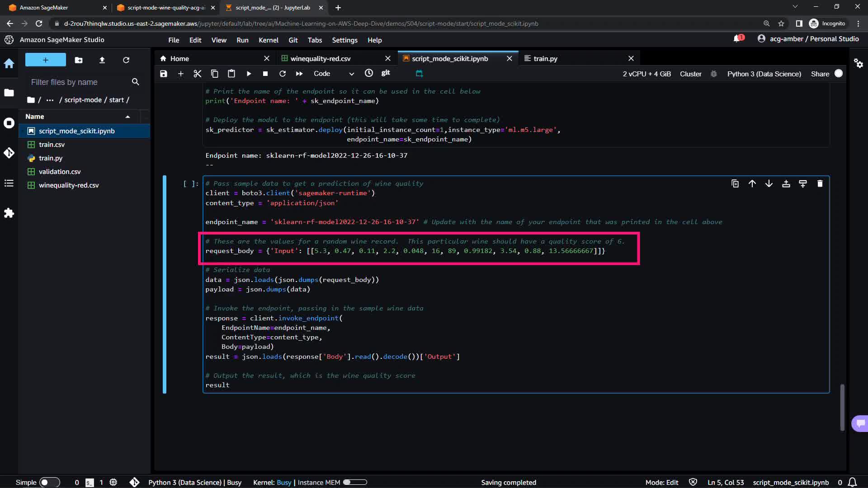868x488 pixels.
Task: Toggle Simple mode switch in status bar
Action: pos(49,482)
